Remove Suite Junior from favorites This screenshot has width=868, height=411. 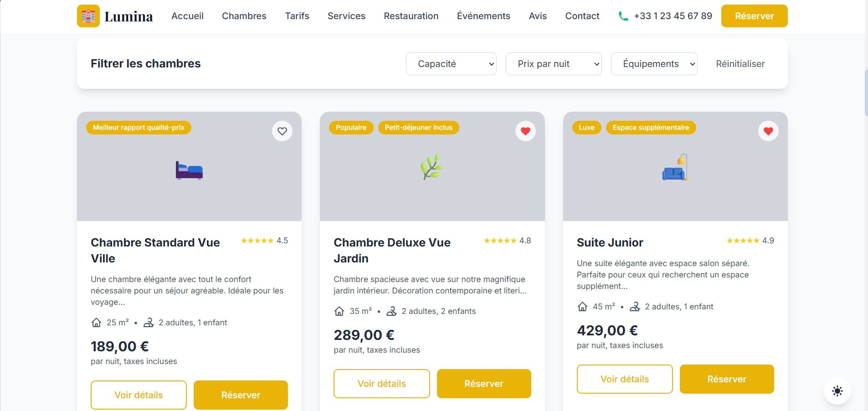tap(768, 131)
